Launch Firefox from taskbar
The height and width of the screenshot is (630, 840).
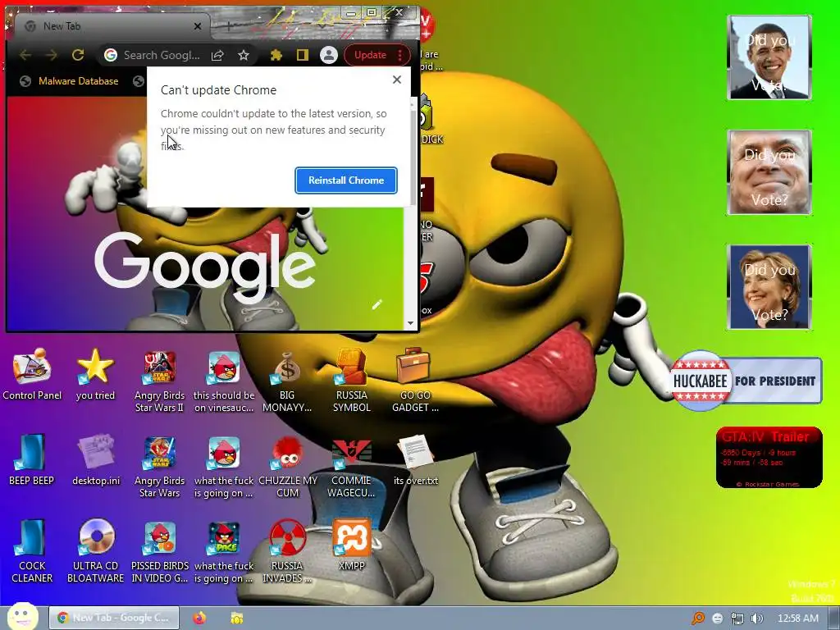[199, 618]
